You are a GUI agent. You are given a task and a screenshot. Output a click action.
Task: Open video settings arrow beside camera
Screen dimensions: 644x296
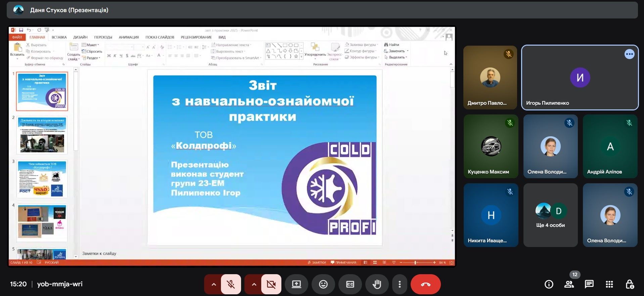tap(254, 284)
